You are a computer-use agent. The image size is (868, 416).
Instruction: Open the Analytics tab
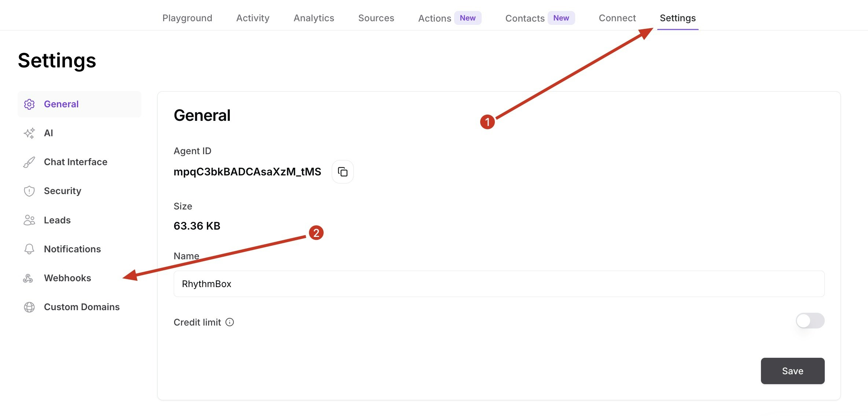(x=314, y=18)
